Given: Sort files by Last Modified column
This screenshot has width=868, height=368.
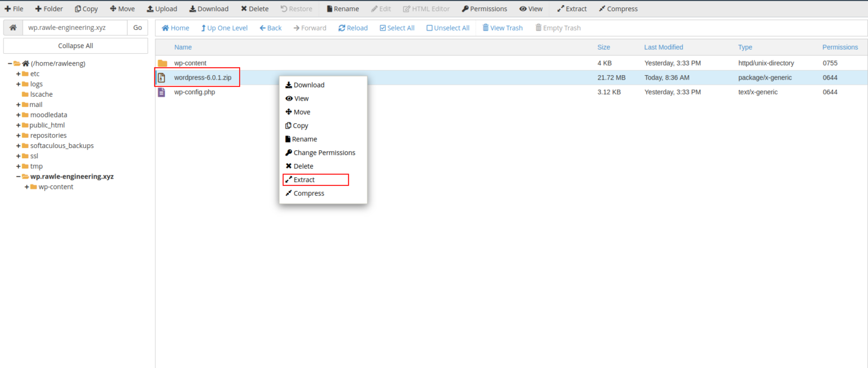Looking at the screenshot, I should coord(663,47).
